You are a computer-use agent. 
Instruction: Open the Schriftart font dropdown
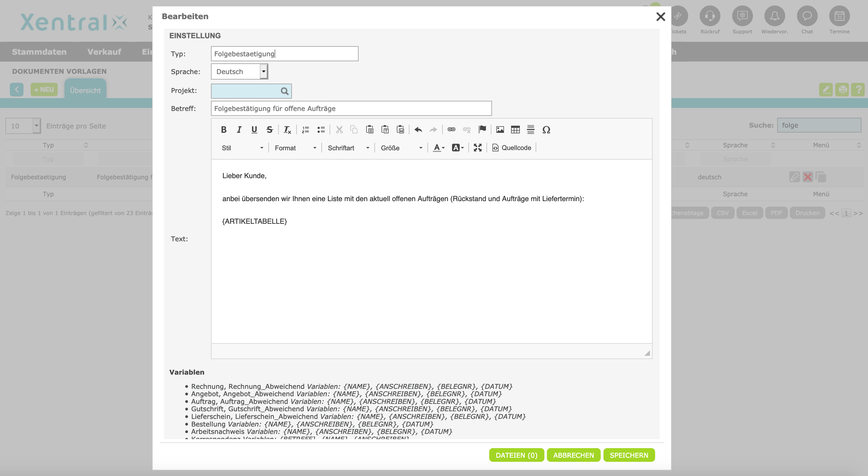click(x=348, y=148)
